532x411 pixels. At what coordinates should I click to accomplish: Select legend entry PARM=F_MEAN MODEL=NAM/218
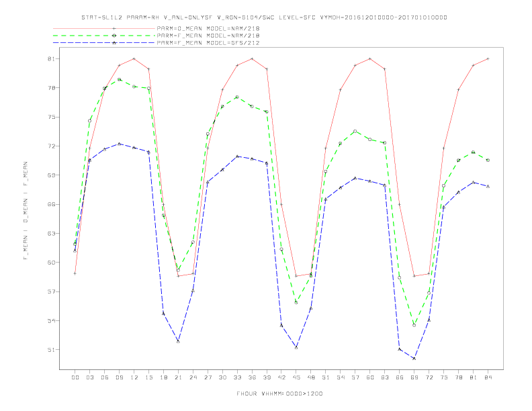tap(208, 36)
